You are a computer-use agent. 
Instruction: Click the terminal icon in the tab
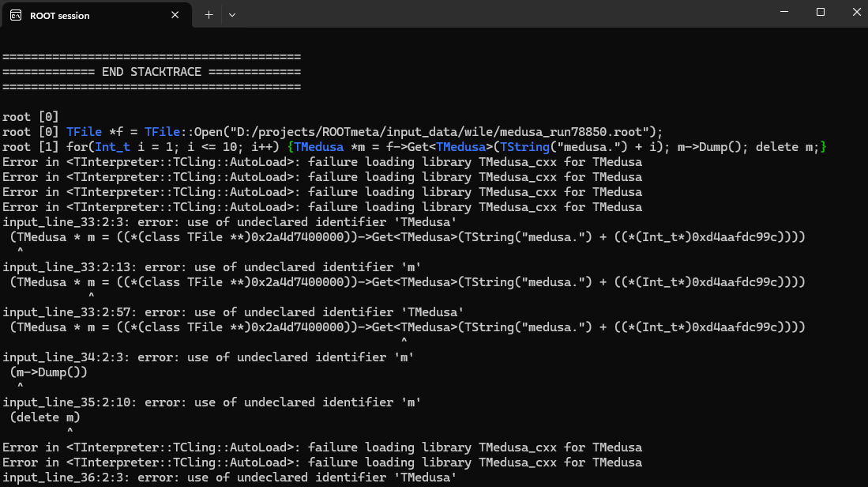tap(16, 15)
